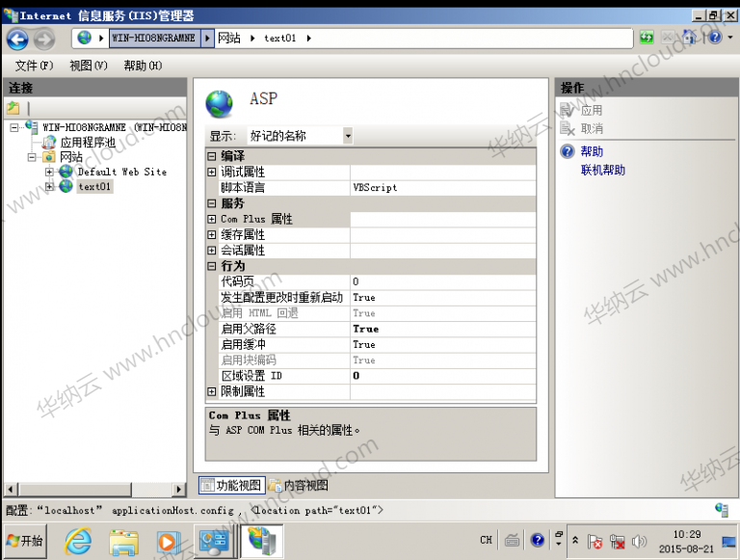Switch to 内容视图 tab
Viewport: 740px width, 560px height.
point(299,485)
